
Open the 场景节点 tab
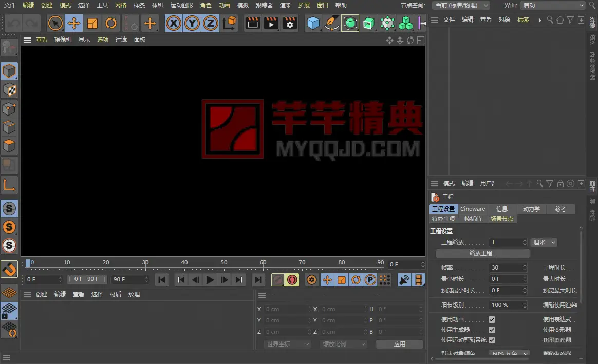[502, 219]
